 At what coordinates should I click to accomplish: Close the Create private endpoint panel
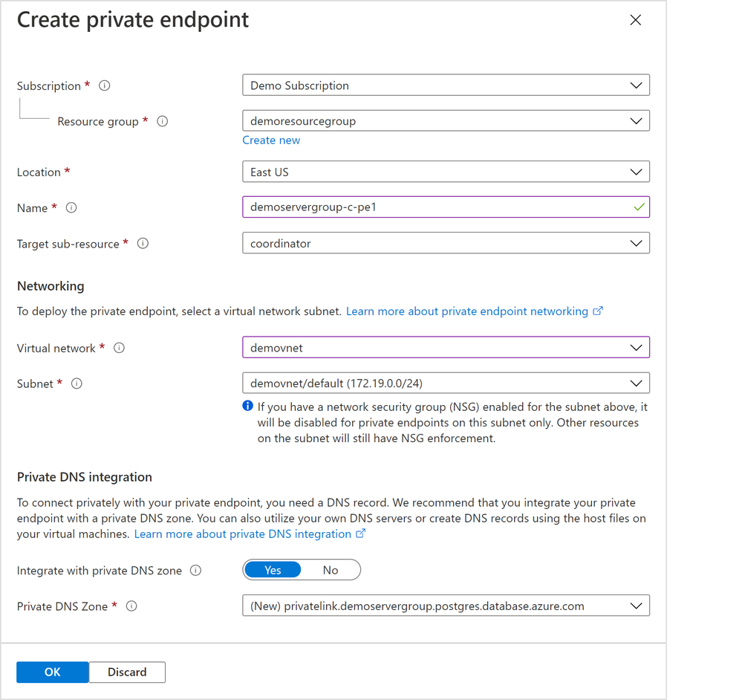[x=635, y=20]
